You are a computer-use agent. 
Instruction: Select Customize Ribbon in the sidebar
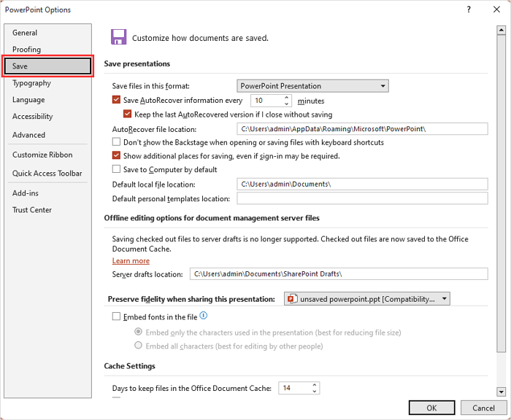coord(42,155)
